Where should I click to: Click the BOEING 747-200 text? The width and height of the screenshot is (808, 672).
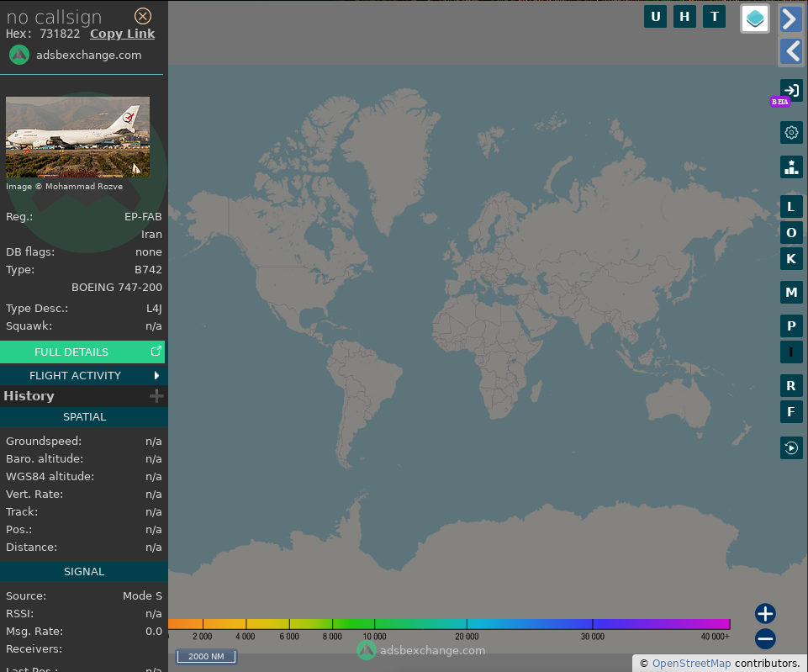pos(117,288)
